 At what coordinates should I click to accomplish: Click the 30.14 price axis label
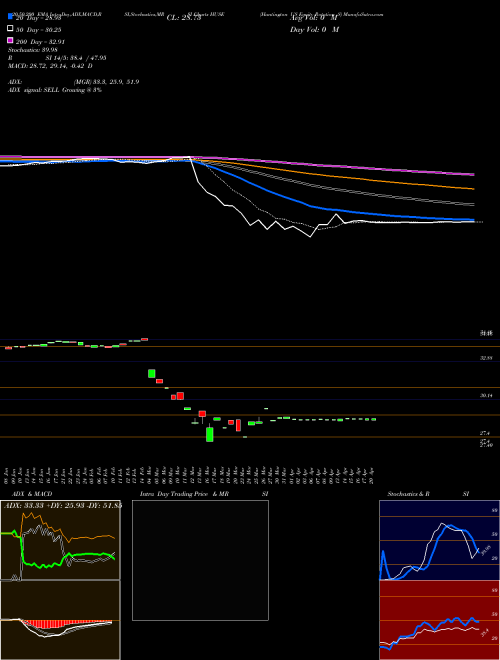(x=487, y=395)
